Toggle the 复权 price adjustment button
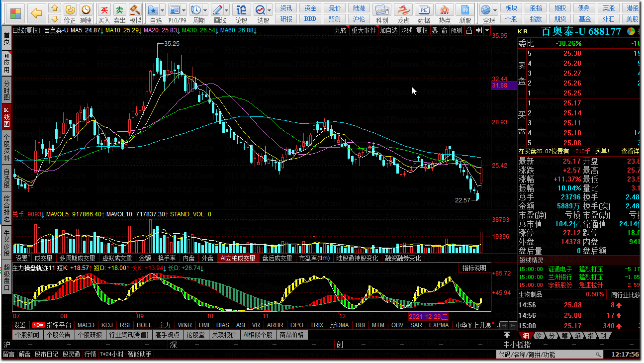The height and width of the screenshot is (363, 644). point(422,30)
